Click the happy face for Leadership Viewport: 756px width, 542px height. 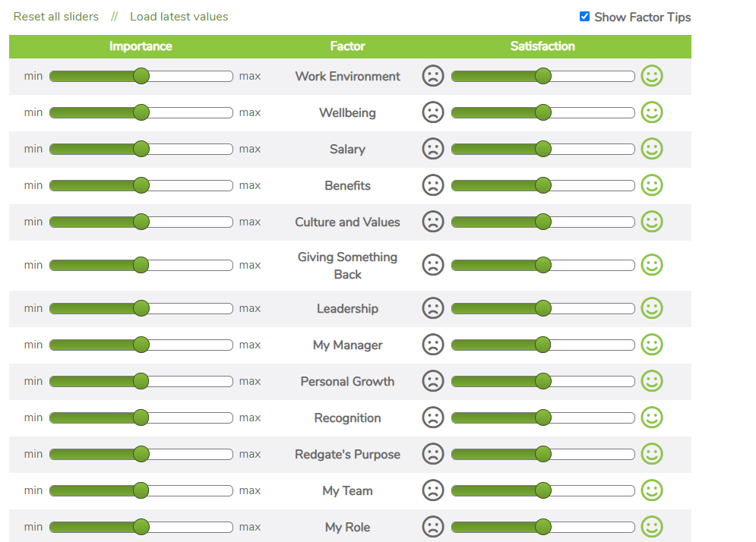click(x=651, y=308)
